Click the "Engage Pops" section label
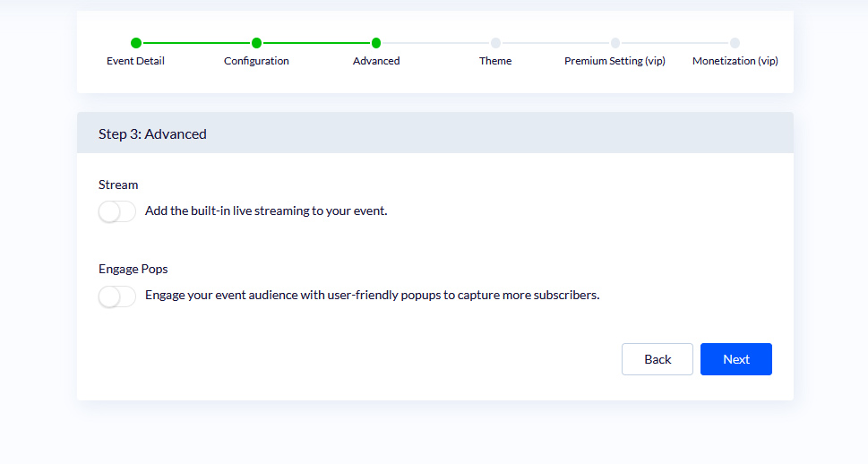The height and width of the screenshot is (464, 868). pos(133,269)
